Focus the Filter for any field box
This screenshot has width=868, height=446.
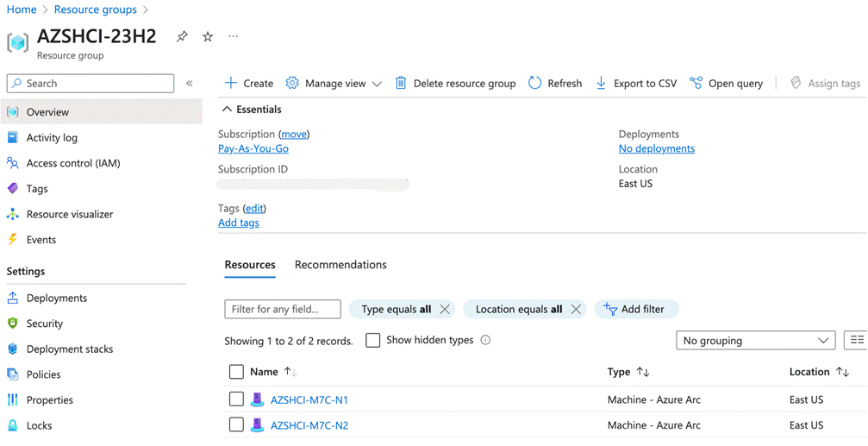282,309
